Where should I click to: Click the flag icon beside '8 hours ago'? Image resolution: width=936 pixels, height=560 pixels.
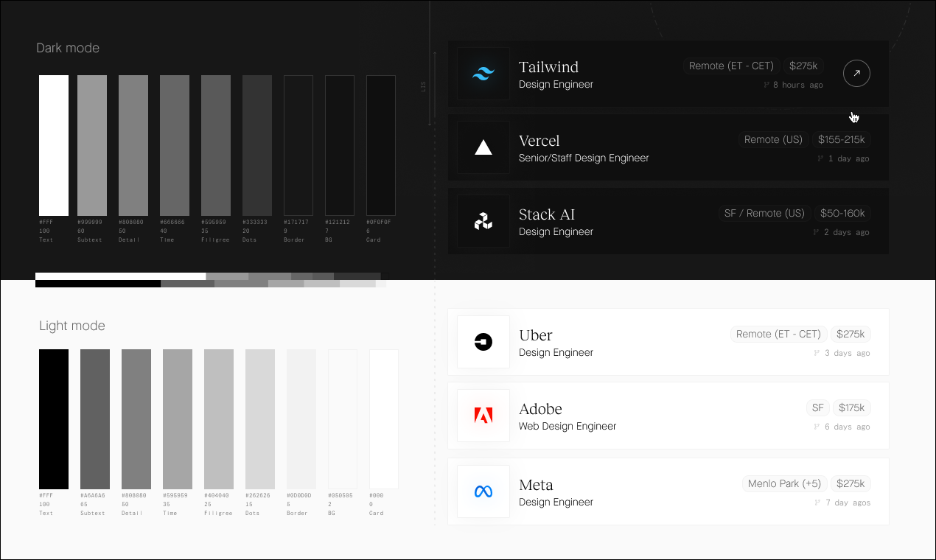(x=766, y=85)
